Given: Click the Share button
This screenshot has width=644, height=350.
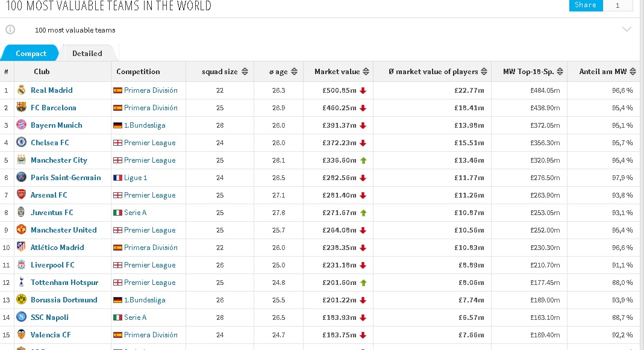Looking at the screenshot, I should tap(586, 5).
